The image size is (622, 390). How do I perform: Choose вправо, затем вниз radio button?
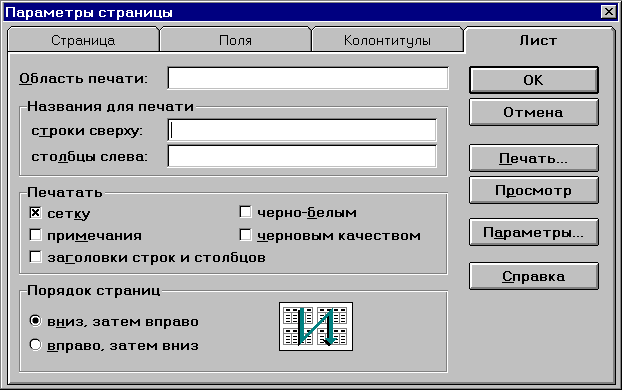[35, 345]
